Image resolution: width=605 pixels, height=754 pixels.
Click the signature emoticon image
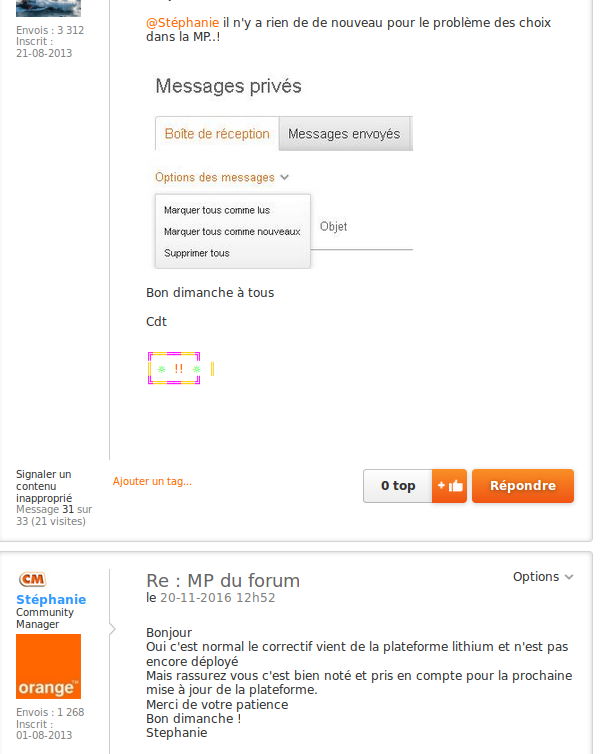point(175,369)
